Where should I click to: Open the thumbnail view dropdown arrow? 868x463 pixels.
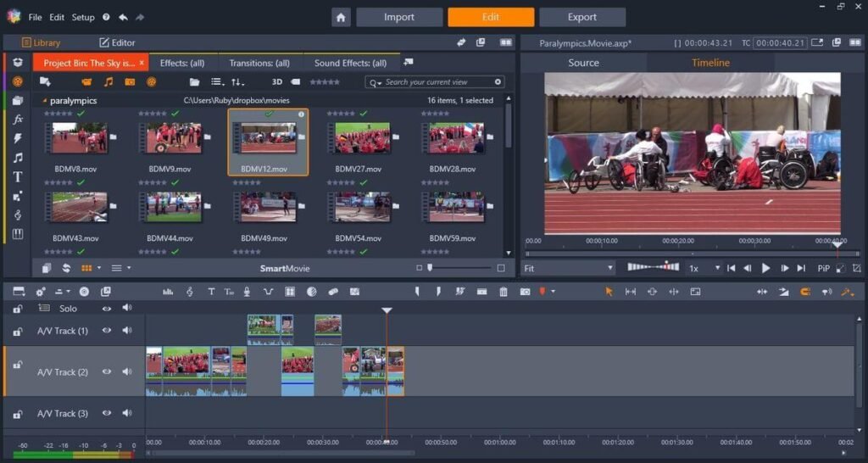99,268
